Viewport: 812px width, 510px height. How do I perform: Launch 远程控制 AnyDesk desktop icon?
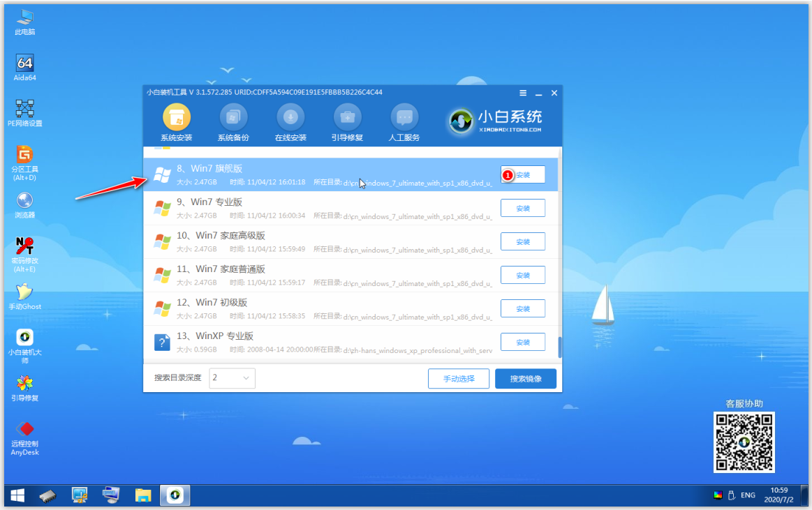tap(25, 438)
